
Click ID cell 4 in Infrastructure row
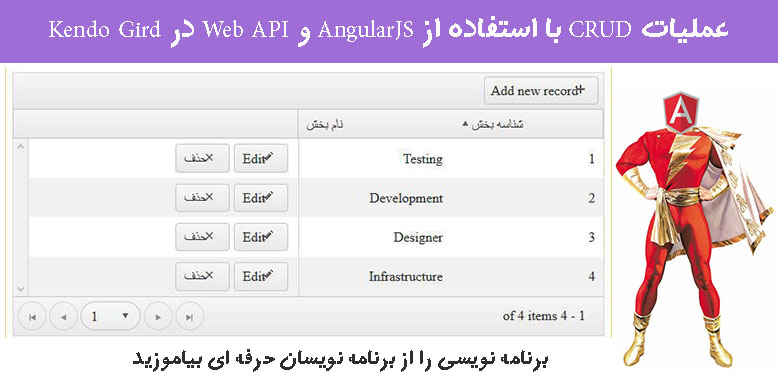(x=591, y=277)
